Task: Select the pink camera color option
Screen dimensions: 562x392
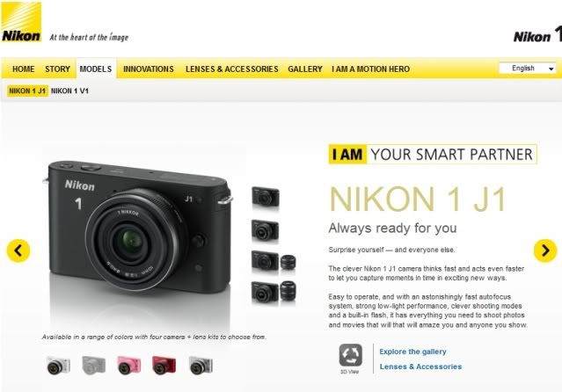Action: pos(129,366)
